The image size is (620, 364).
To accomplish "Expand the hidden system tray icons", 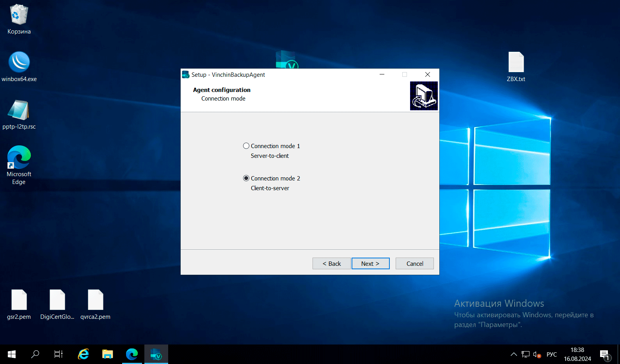I will (x=513, y=354).
